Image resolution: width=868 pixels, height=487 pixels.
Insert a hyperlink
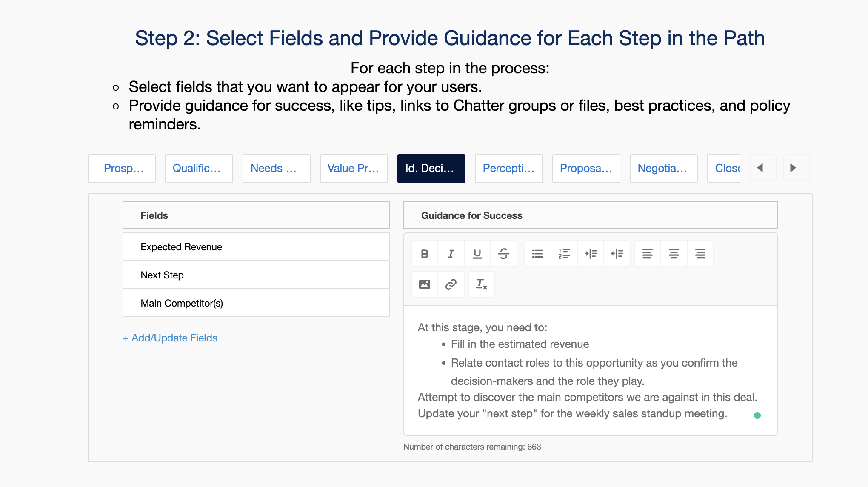click(x=451, y=284)
